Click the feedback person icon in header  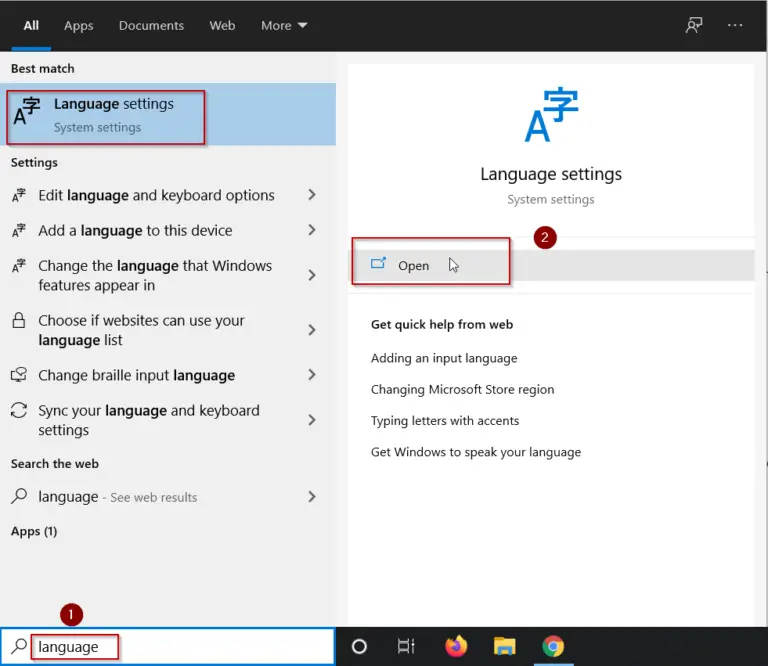tap(693, 25)
